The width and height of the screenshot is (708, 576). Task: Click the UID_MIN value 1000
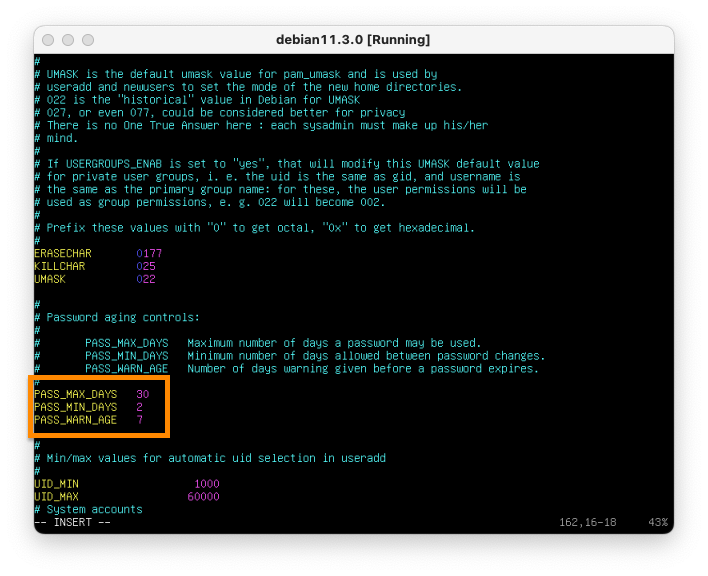tap(206, 484)
